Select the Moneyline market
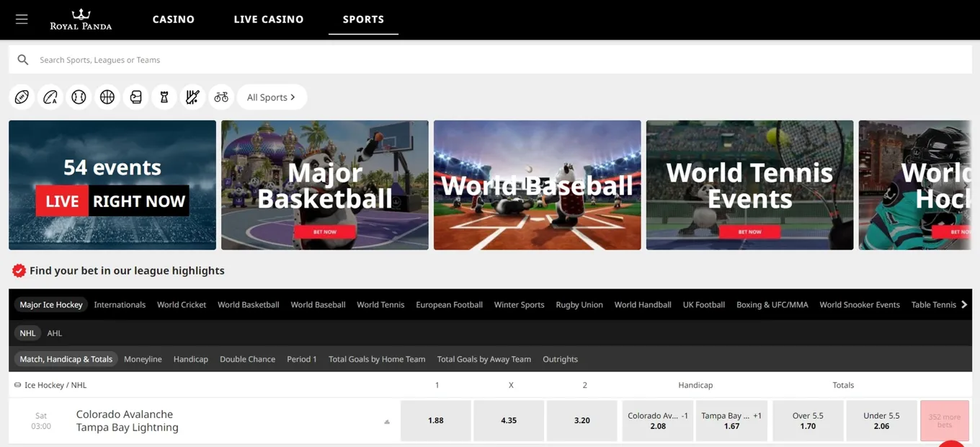This screenshot has height=447, width=980. [x=143, y=359]
